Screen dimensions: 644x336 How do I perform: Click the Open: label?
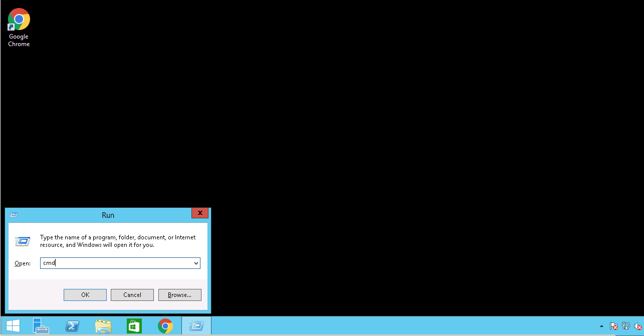[x=23, y=263]
